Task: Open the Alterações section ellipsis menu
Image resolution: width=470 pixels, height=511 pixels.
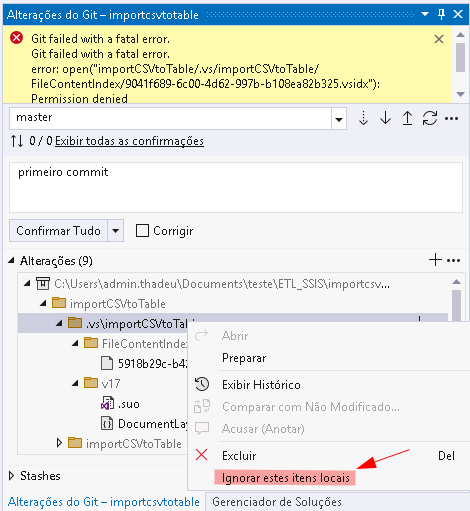Action: pyautogui.click(x=453, y=260)
